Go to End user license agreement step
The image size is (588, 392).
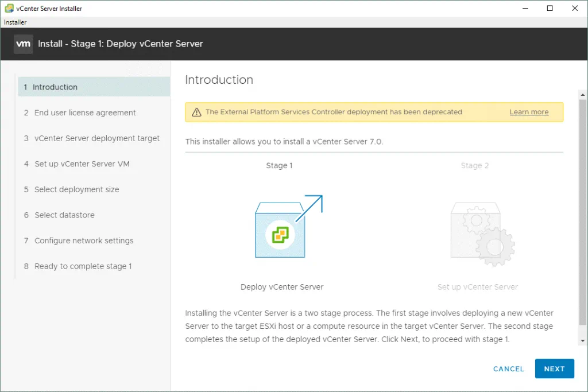85,112
